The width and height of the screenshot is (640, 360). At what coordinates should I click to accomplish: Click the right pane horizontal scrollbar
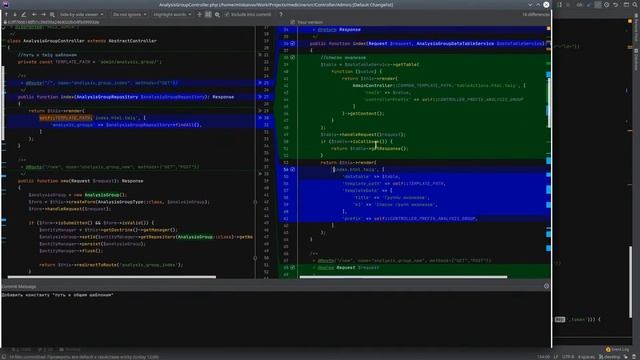point(403,277)
